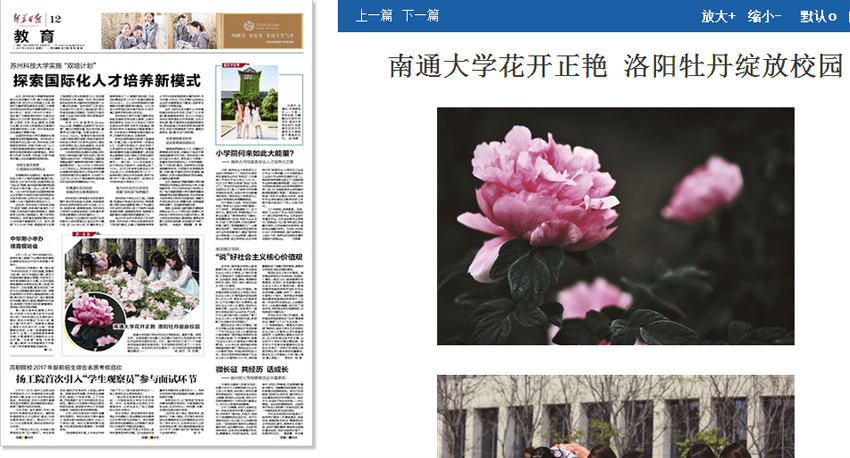
Task: Reset font size with 默认 button
Action: [817, 16]
